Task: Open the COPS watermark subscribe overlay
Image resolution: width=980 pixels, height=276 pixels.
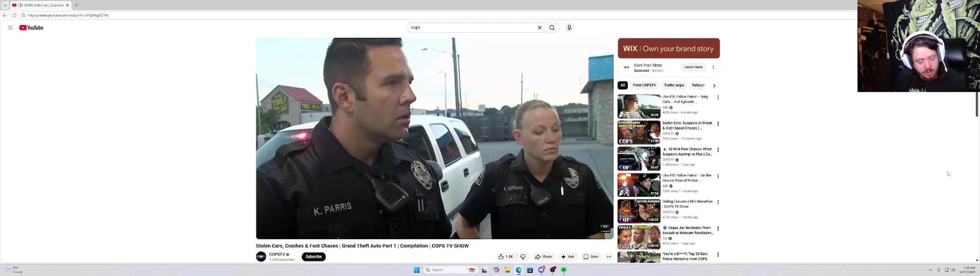Action: point(605,228)
